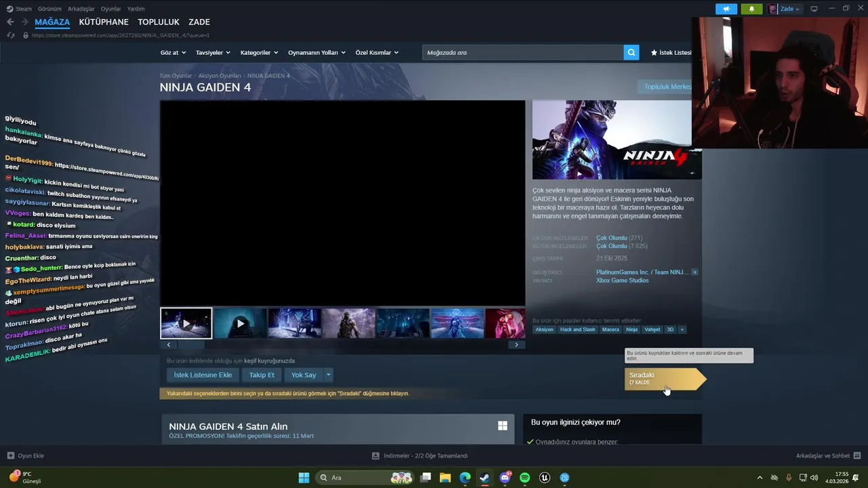
Task: Select the Vahşet tag
Action: (x=652, y=329)
